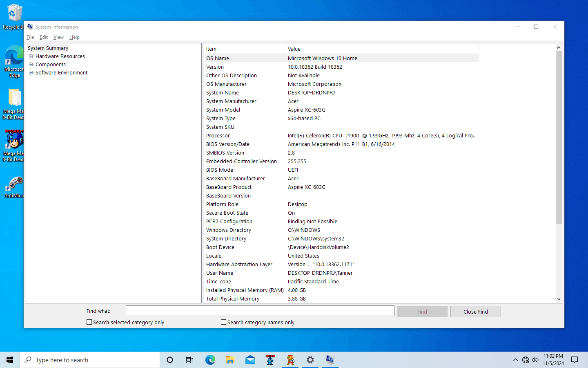
Task: Launch Edge from the taskbar
Action: pos(210,360)
